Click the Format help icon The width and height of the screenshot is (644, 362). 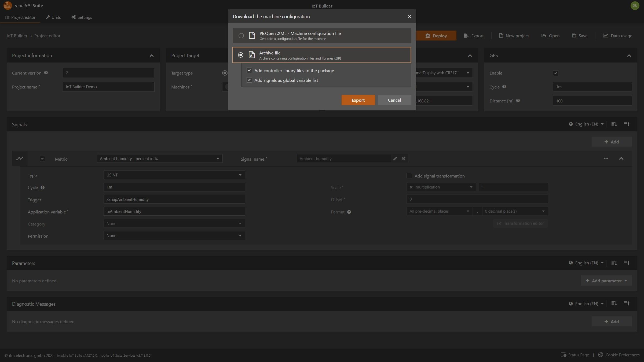coord(349,212)
